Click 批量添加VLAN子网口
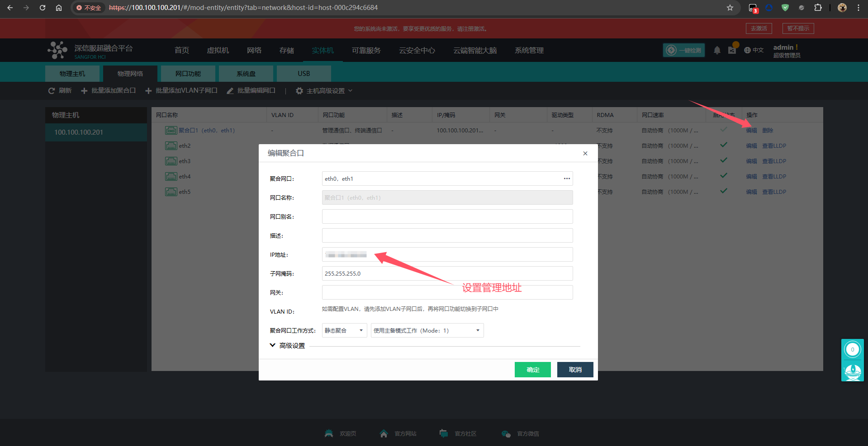Screen dimensions: 868x446 [181, 91]
